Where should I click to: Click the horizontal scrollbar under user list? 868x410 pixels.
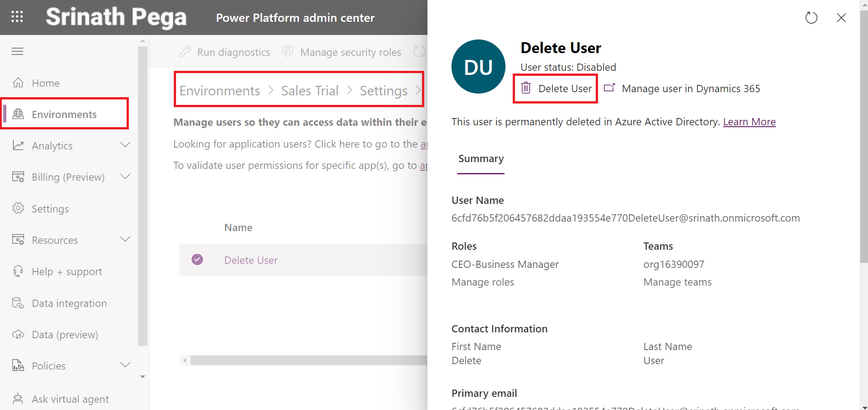tap(309, 361)
